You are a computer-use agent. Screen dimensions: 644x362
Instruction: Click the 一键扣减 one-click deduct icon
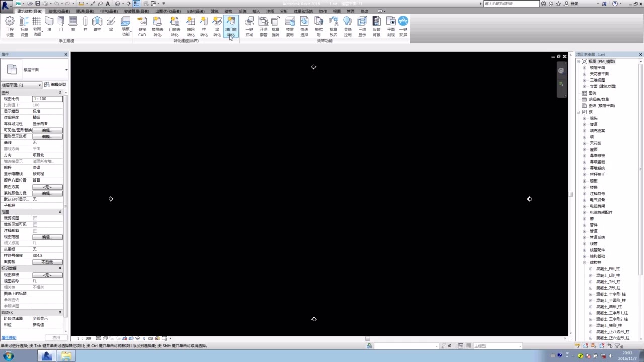pyautogui.click(x=249, y=26)
